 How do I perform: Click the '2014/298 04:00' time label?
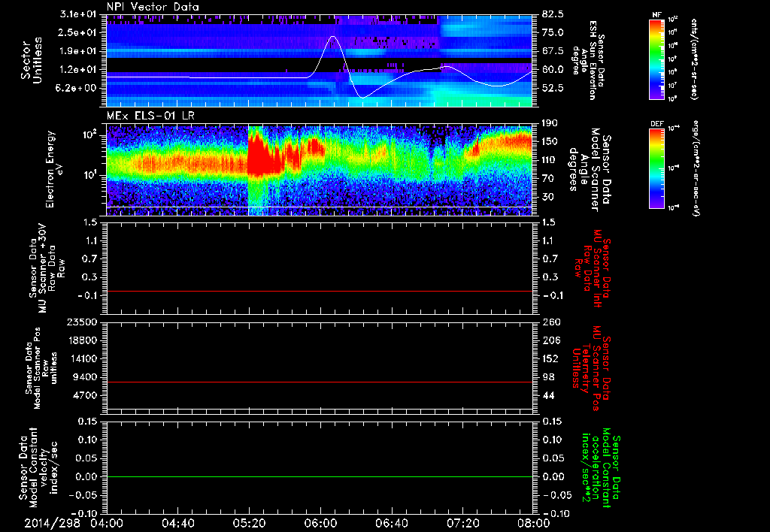pyautogui.click(x=74, y=523)
